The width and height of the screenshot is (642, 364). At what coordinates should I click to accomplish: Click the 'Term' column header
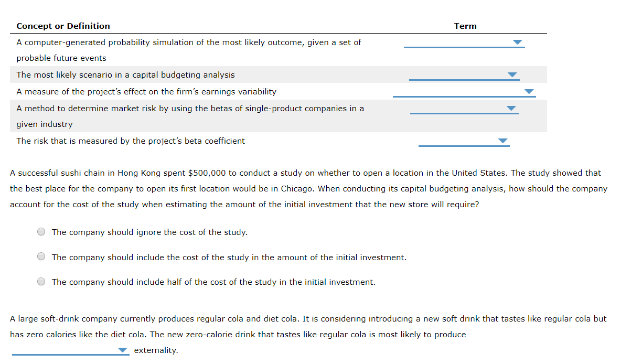tap(465, 26)
